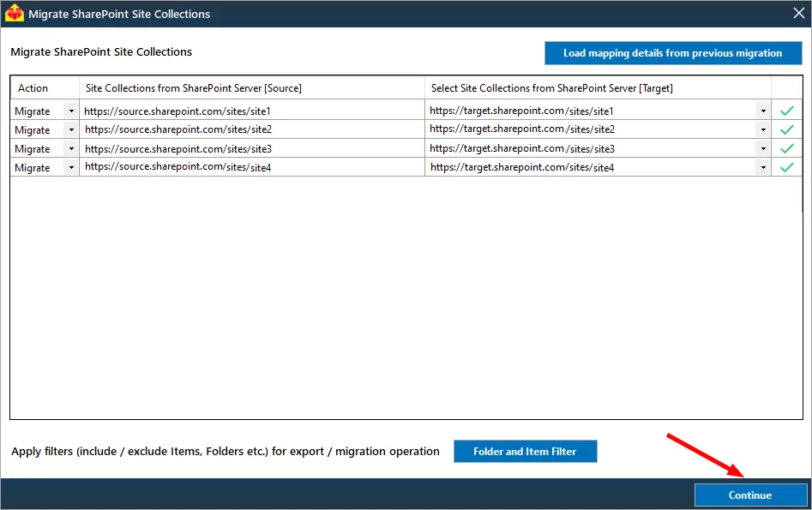The height and width of the screenshot is (510, 812).
Task: Click target URL ending in site4
Action: [522, 167]
